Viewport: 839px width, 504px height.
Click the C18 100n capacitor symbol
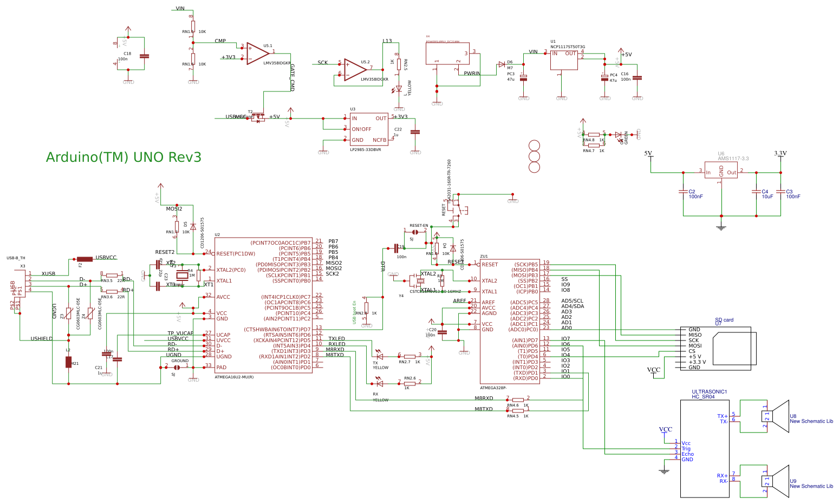coord(144,56)
